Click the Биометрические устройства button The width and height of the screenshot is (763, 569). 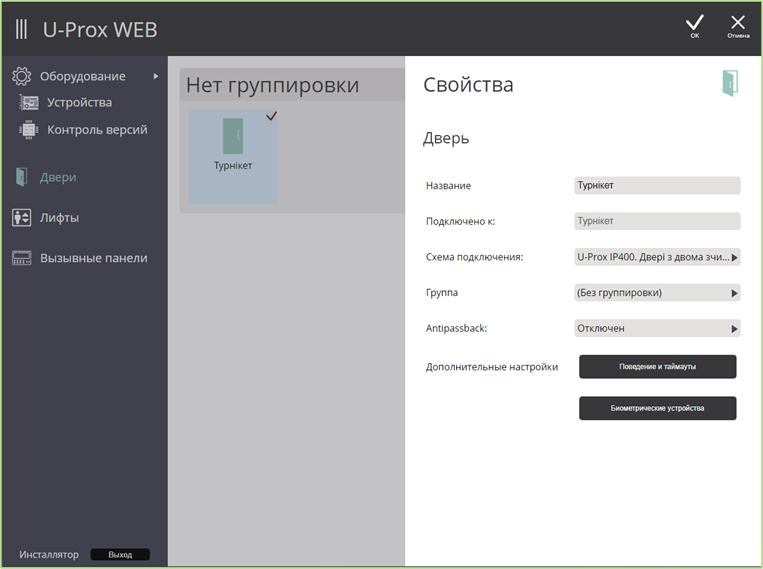point(657,408)
